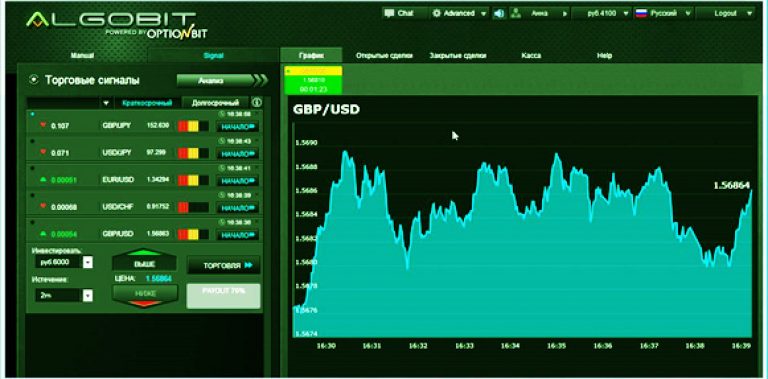The image size is (768, 379).
Task: Expand the Advanced dropdown arrow
Action: 484,14
